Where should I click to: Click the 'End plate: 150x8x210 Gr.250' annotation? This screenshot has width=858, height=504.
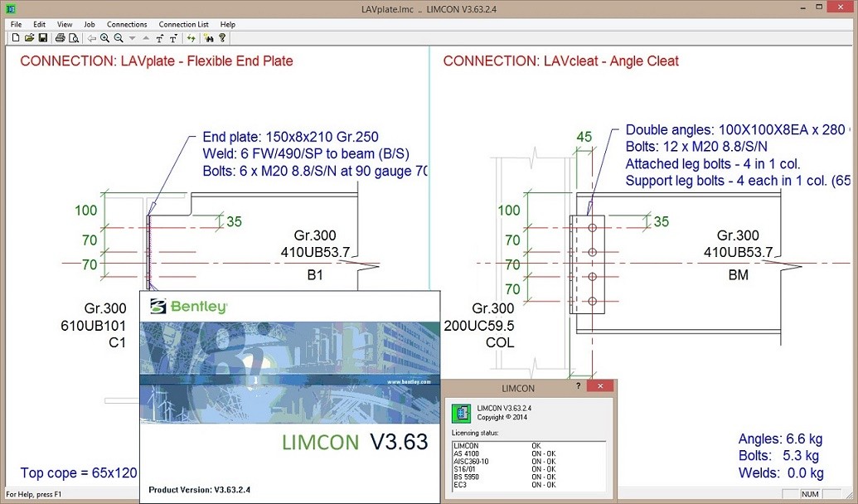(x=291, y=137)
